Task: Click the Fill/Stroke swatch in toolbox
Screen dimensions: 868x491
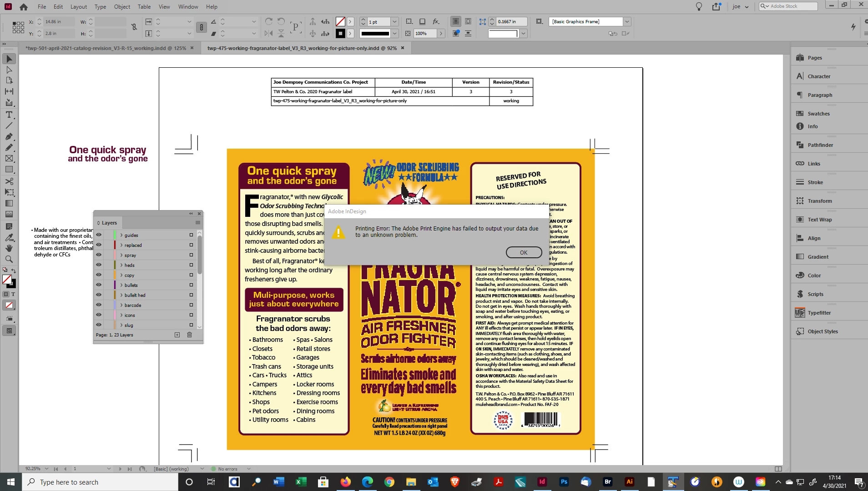Action: 9,281
